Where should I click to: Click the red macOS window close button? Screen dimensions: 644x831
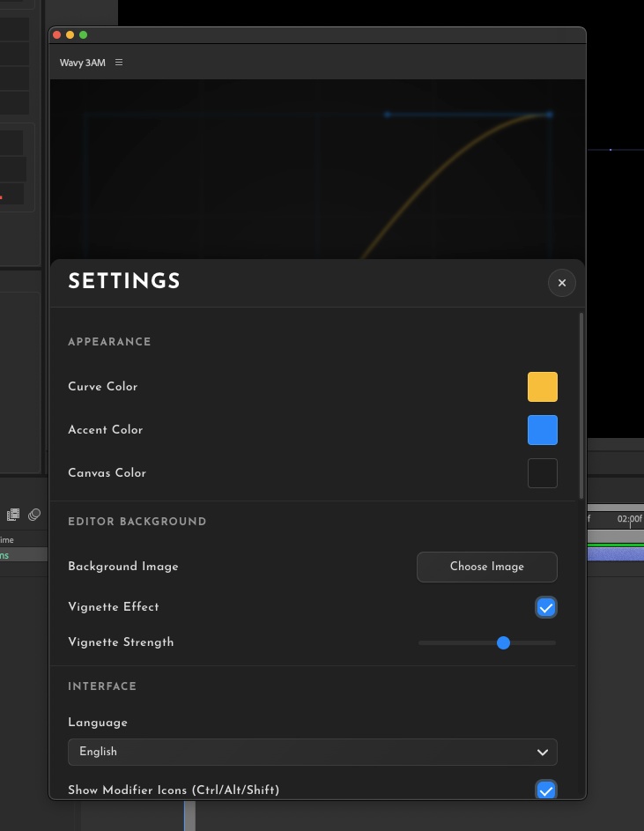coord(56,35)
